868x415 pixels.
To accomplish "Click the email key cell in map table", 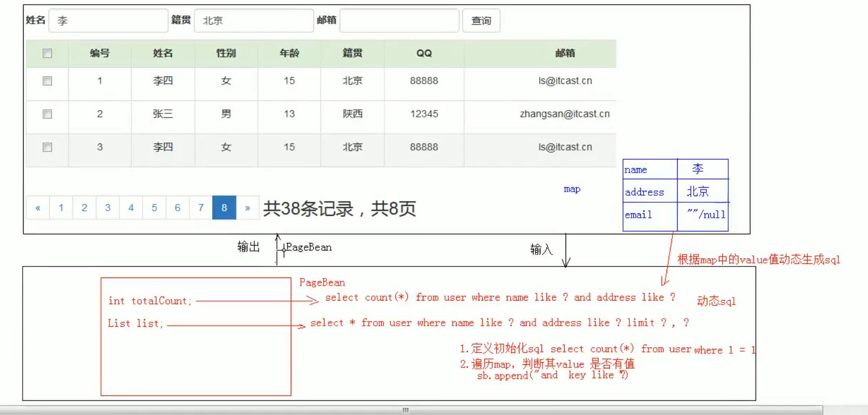I will [650, 217].
